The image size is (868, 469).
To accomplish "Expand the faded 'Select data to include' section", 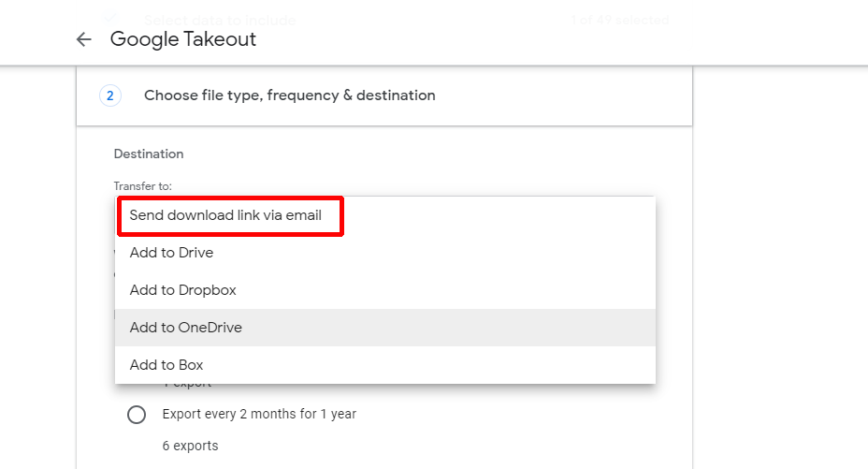I will (220, 20).
